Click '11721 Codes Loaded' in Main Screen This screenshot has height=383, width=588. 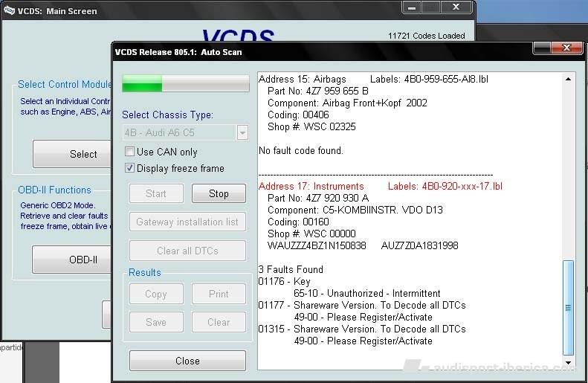point(427,36)
